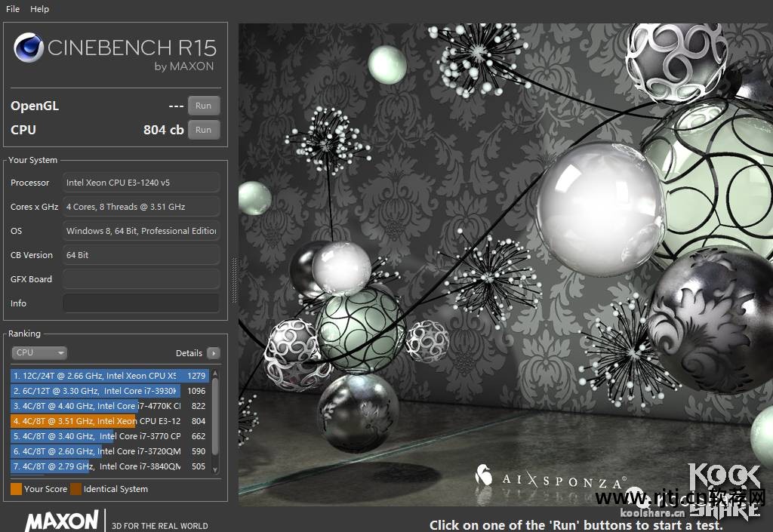Click the ranking list scroll down arrow
Image resolution: width=773 pixels, height=532 pixels.
coord(215,470)
